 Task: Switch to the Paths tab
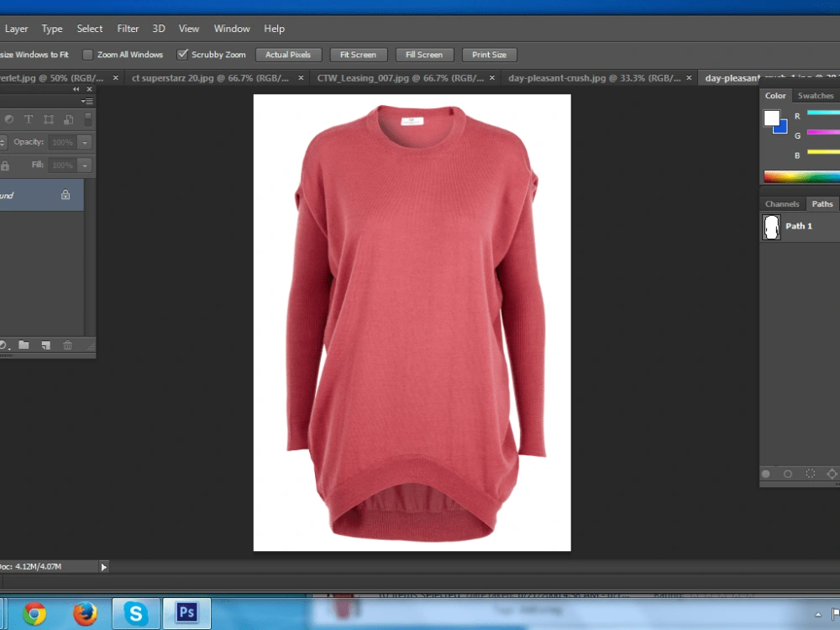click(822, 204)
